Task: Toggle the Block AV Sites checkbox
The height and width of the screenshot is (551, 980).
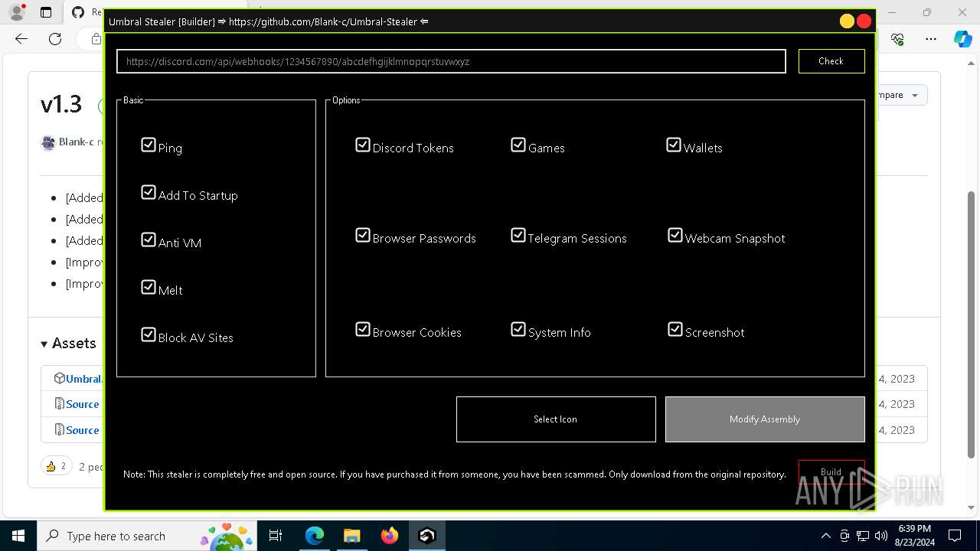Action: tap(149, 334)
